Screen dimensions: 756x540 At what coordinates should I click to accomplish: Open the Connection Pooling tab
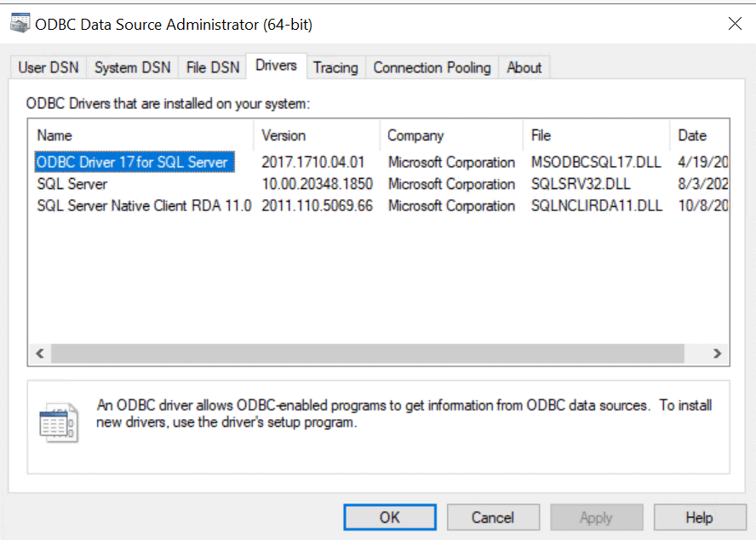[432, 66]
